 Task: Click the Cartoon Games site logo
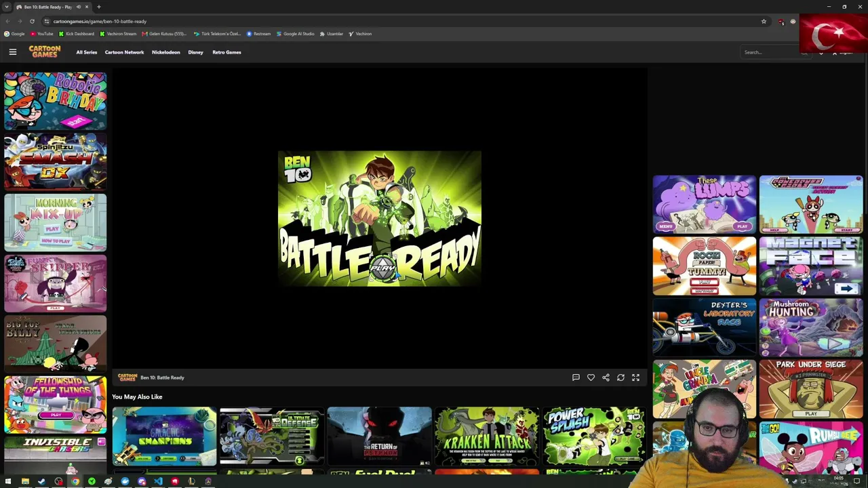[x=45, y=52]
